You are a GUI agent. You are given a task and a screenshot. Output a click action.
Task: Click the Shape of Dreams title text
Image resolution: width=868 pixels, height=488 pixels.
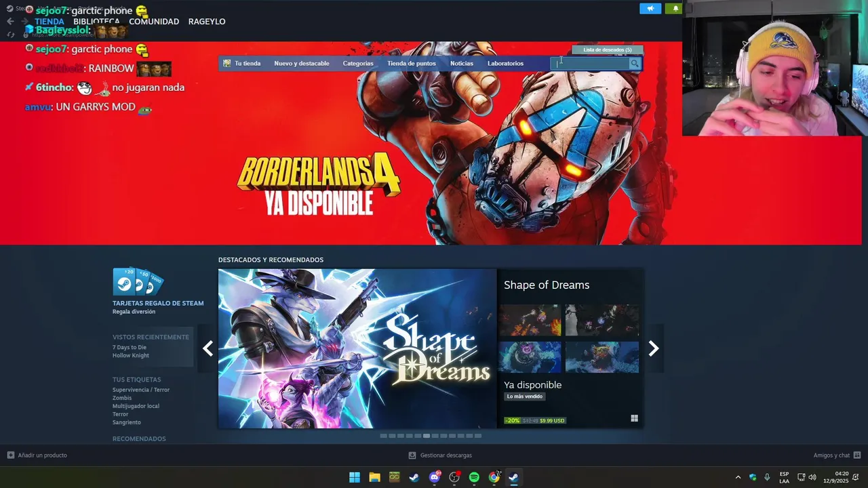pyautogui.click(x=547, y=285)
